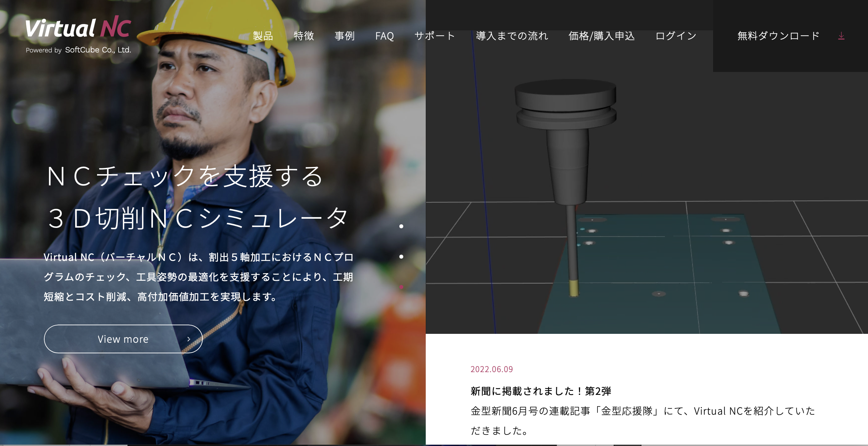Navigate to the FAQ page

[x=384, y=36]
